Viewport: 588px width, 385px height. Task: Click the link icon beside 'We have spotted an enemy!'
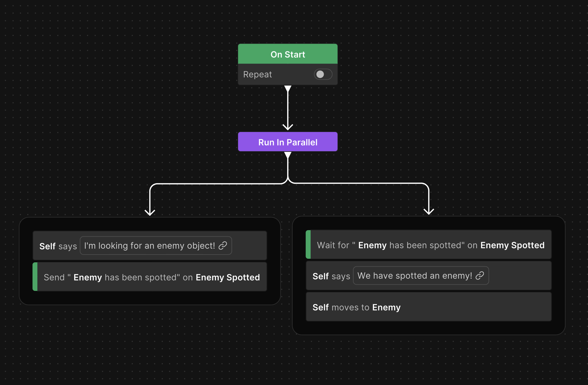tap(479, 276)
